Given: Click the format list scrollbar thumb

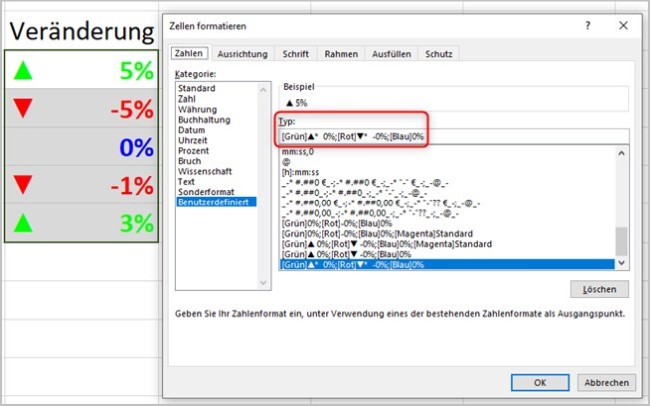Looking at the screenshot, I should tap(621, 241).
